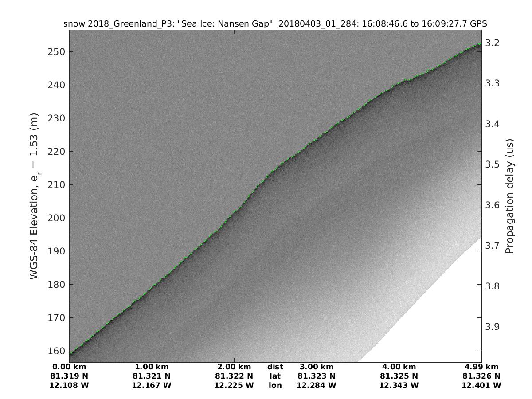Click the 3.9 propagation delay tick label
Viewport: 532px width, 399px height.
pos(492,327)
